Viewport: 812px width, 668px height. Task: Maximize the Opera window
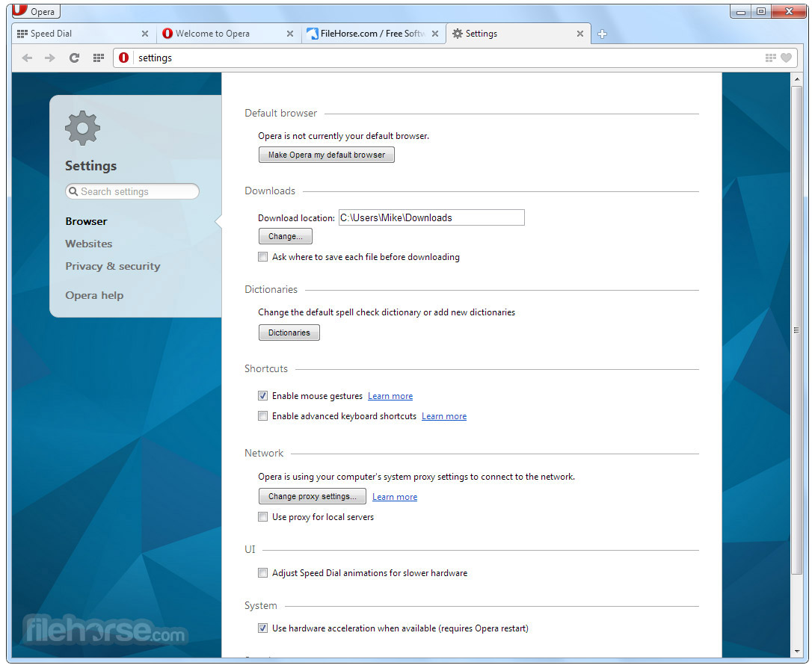760,11
